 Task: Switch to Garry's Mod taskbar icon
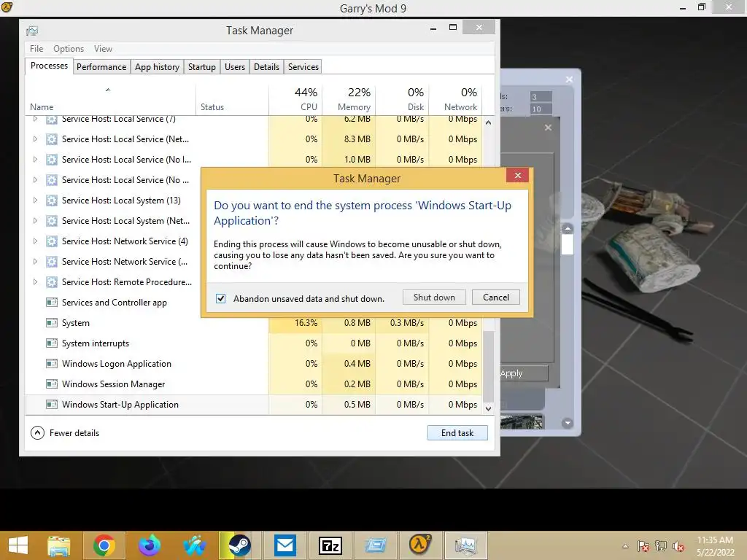click(x=419, y=545)
